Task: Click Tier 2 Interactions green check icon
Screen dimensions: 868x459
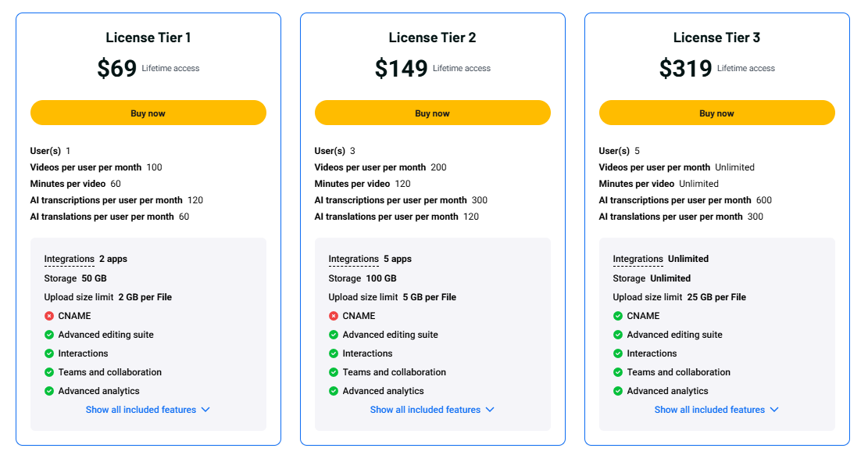Action: pos(334,353)
